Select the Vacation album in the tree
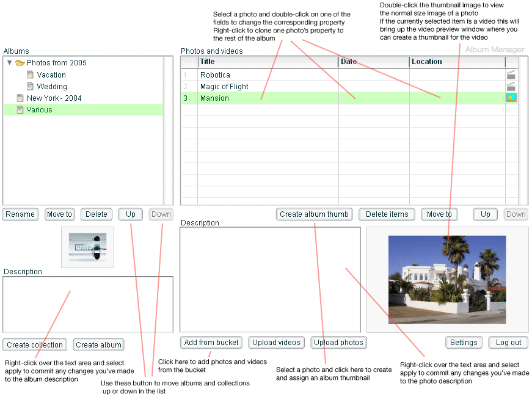532x397 pixels. [x=51, y=75]
